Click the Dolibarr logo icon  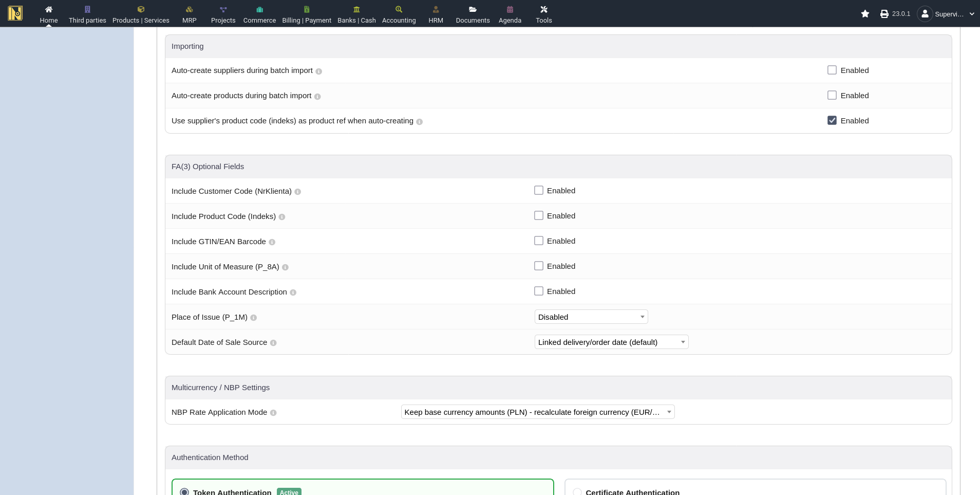click(15, 13)
